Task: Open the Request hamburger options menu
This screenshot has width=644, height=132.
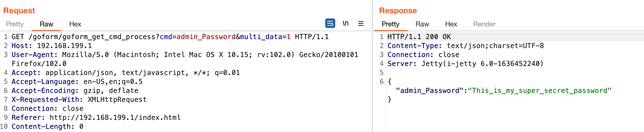Action: (x=361, y=23)
